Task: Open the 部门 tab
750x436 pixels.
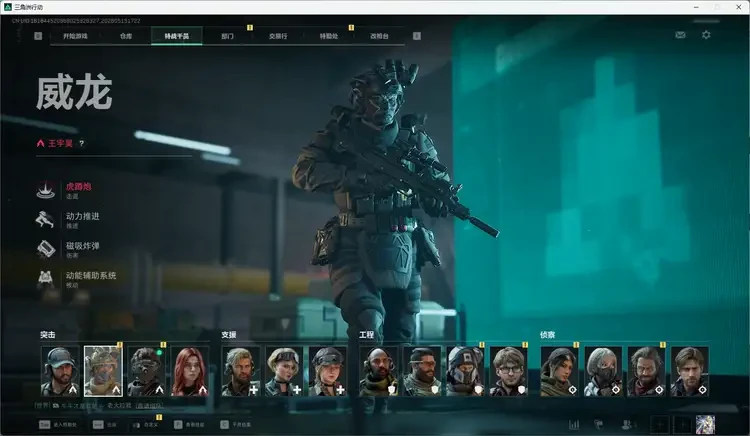Action: pyautogui.click(x=227, y=36)
